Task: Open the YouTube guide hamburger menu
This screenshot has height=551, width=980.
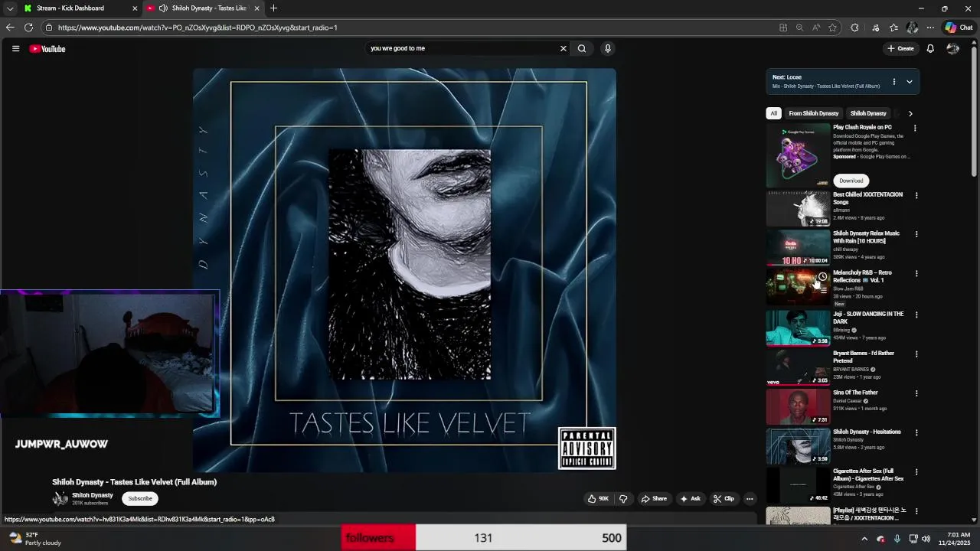Action: click(15, 48)
